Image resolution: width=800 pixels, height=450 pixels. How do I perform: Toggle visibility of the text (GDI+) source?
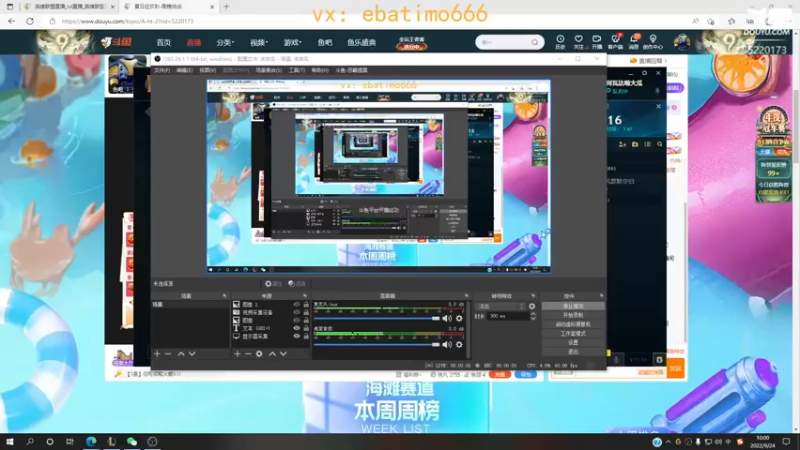pos(296,329)
